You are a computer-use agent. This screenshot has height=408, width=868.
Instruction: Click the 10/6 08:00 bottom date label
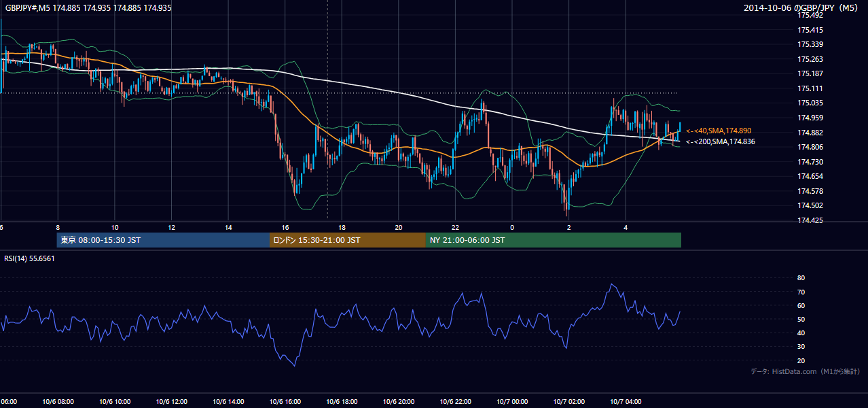point(58,402)
